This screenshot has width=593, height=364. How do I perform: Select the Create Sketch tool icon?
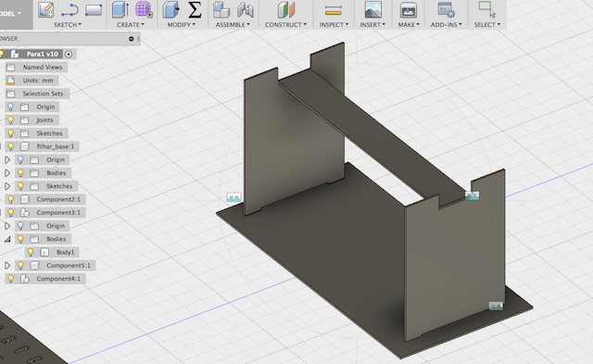pyautogui.click(x=46, y=10)
